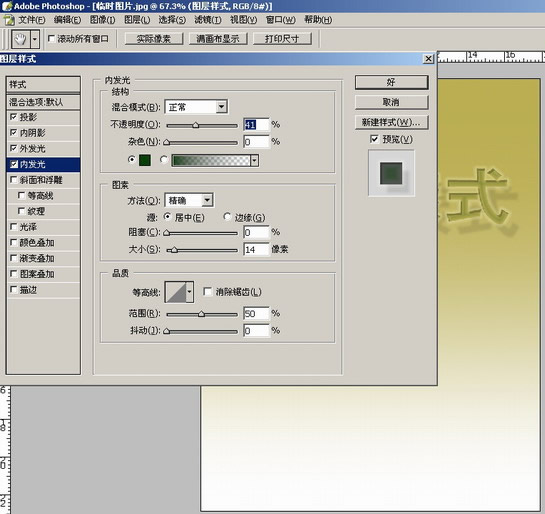Click the 杂色 value input field

256,141
